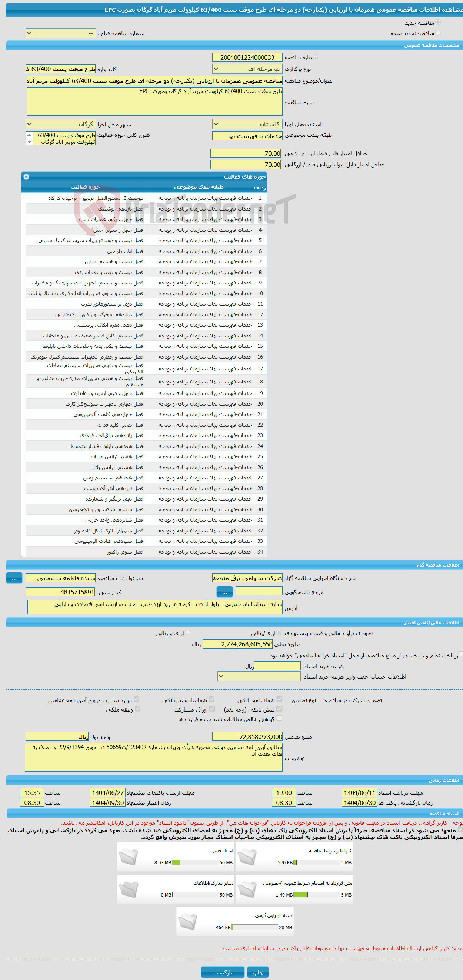Image resolution: width=463 pixels, height=980 pixels.
Task: Open اطلاعات حساب واریز هزینه dropdown
Action: tap(259, 676)
